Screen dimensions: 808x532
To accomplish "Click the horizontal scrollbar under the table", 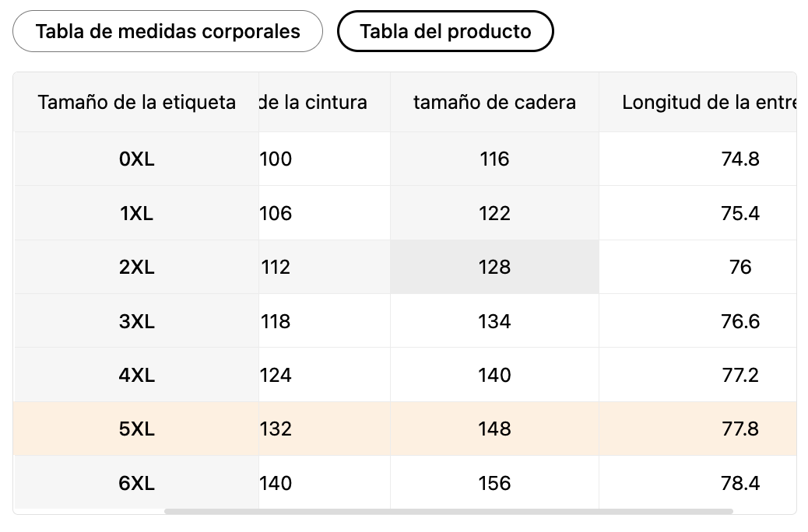I will pos(448,511).
